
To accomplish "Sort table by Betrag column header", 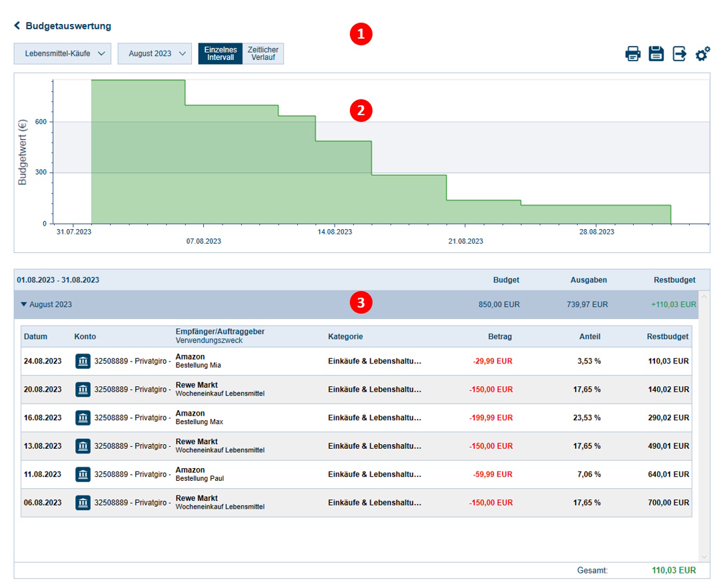I will (x=500, y=337).
